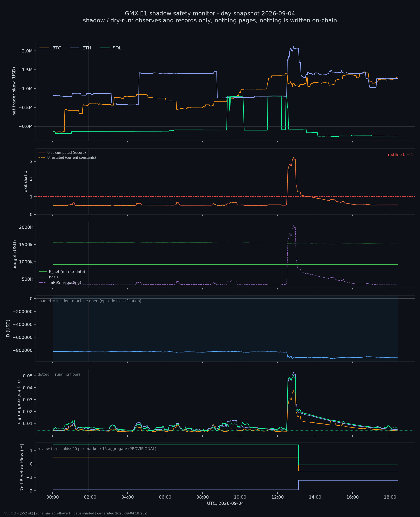Click 'U restated (current constants)' legend label
Screen dimensions: 420x517
point(72,157)
